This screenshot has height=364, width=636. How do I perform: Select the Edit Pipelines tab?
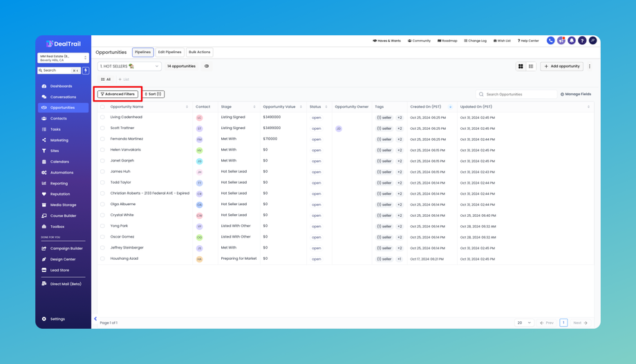pyautogui.click(x=169, y=52)
